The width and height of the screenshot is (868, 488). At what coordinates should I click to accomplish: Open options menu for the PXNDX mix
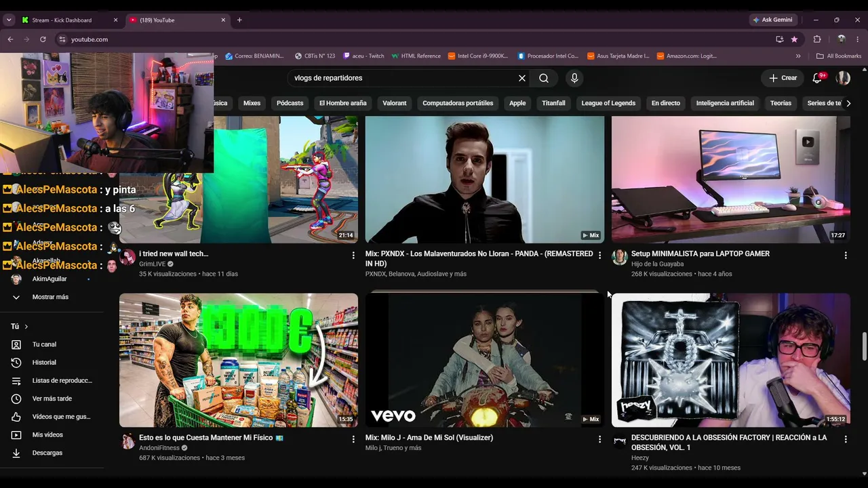599,256
